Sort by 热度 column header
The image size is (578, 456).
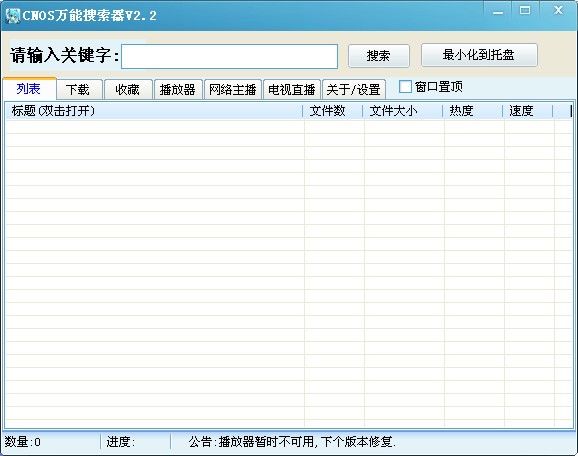pyautogui.click(x=473, y=111)
